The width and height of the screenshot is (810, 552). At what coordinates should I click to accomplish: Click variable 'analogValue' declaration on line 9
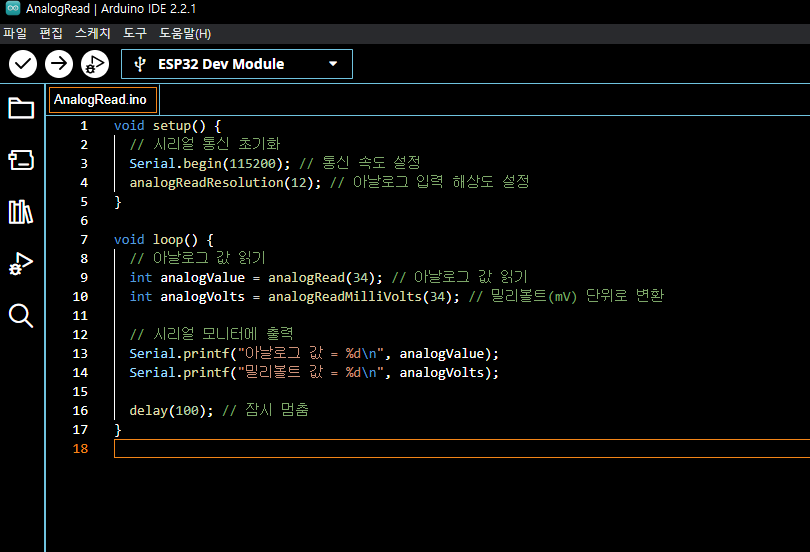point(202,278)
